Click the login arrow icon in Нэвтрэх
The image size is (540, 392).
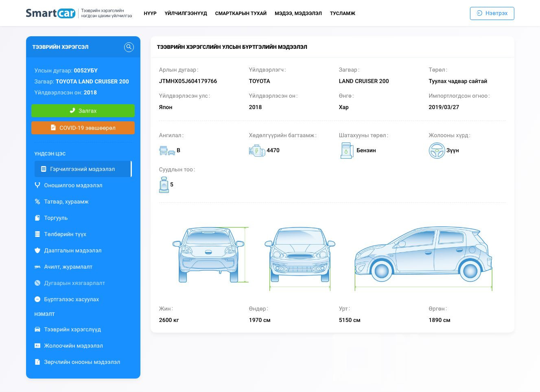click(479, 13)
